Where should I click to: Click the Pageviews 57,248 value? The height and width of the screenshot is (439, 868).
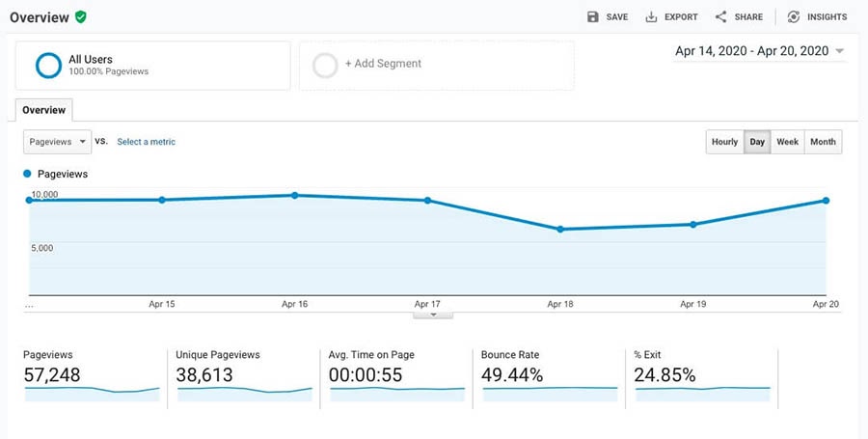point(51,374)
